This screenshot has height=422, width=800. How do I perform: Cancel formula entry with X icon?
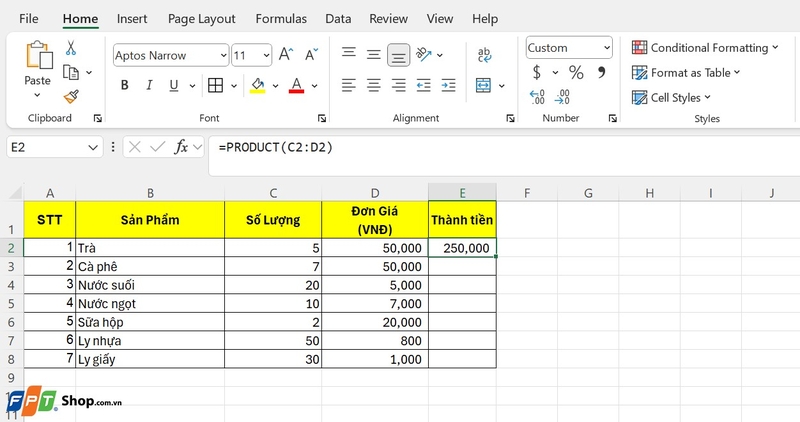[x=135, y=147]
